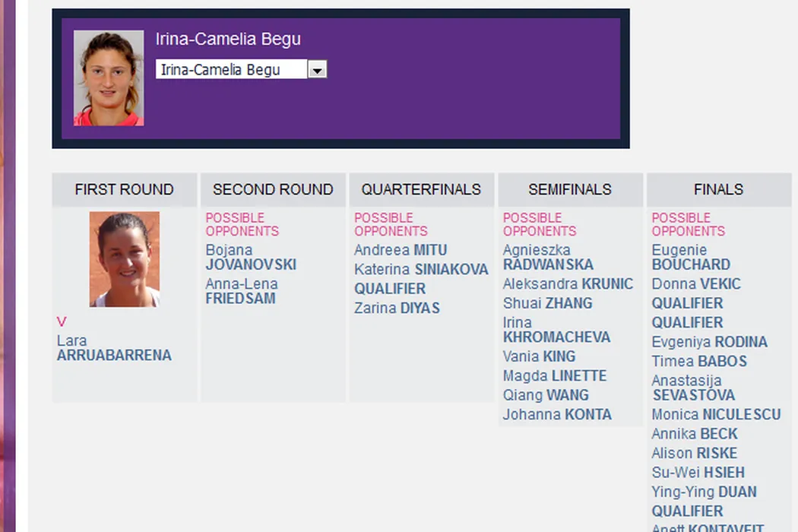This screenshot has height=532, width=798.
Task: Select the Quarterfinals column header
Action: coord(421,189)
